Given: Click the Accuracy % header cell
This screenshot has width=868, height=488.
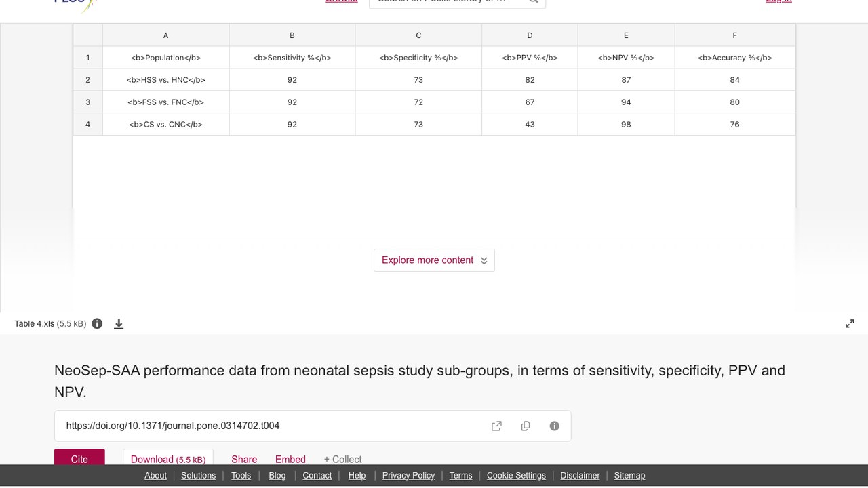Looking at the screenshot, I should [734, 58].
